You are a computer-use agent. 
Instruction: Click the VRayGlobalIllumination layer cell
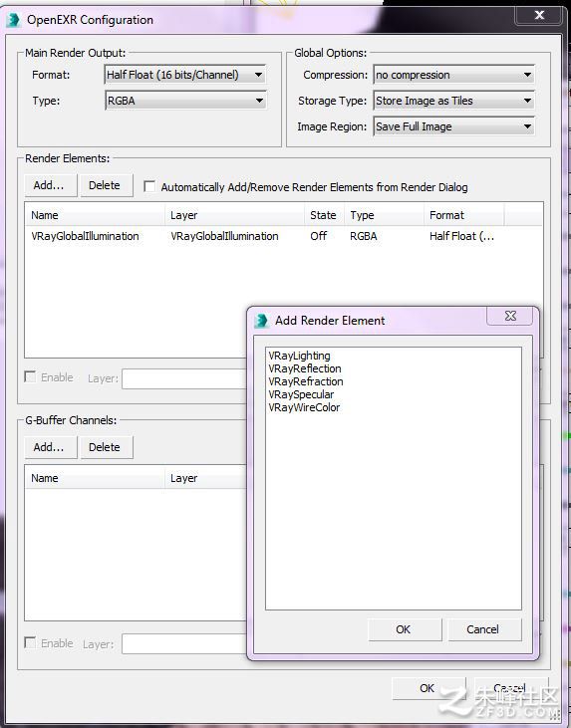coord(224,236)
